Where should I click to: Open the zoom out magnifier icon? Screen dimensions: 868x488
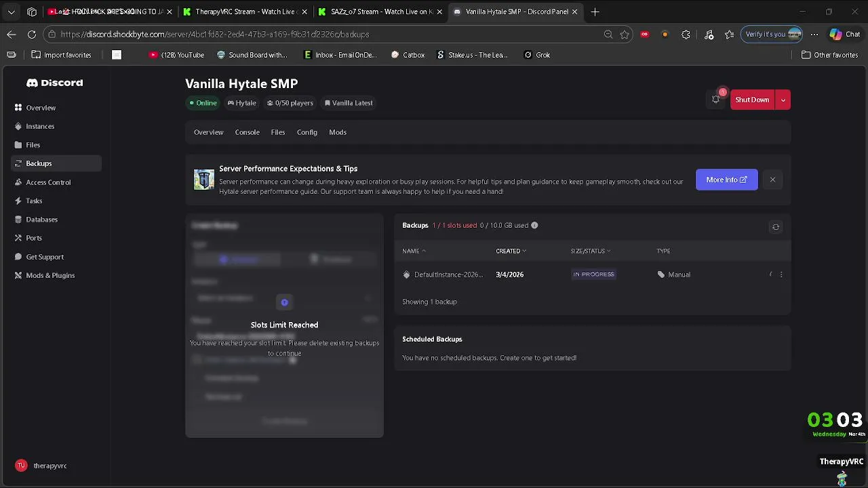608,35
